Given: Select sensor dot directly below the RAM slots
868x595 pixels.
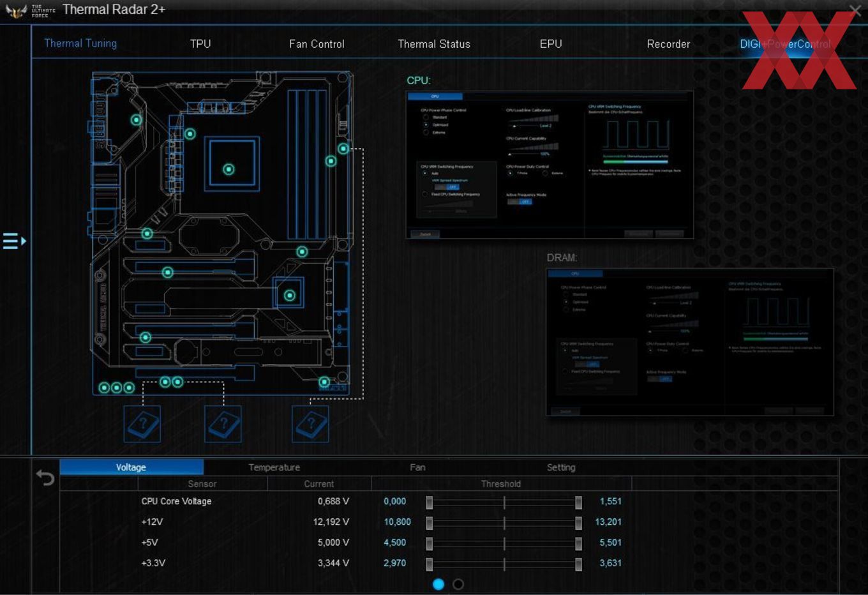Looking at the screenshot, I should [303, 252].
